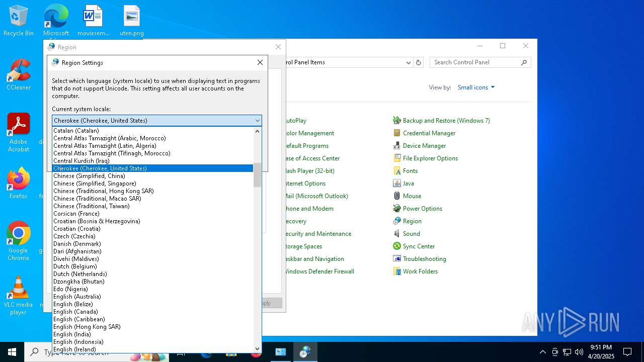Select Chinese (Simplified, China) locale

[153, 176]
